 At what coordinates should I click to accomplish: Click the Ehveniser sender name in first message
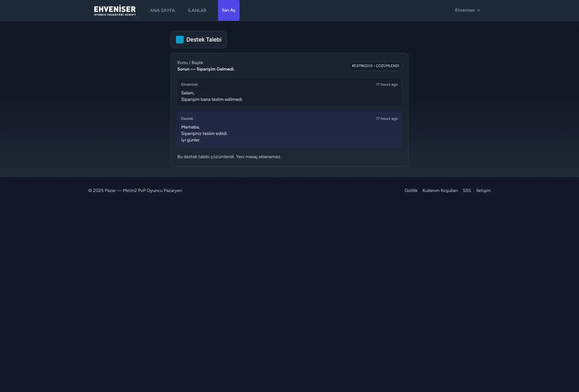tap(190, 84)
